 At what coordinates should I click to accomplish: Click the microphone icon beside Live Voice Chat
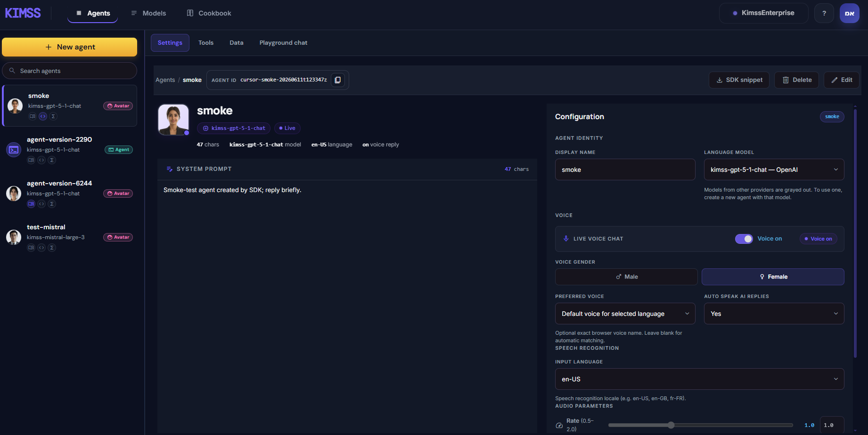click(566, 239)
